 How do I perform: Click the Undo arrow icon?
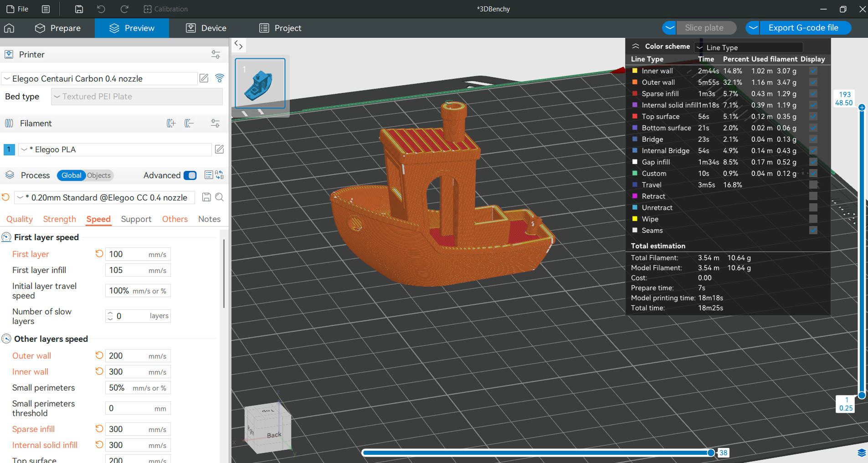101,9
